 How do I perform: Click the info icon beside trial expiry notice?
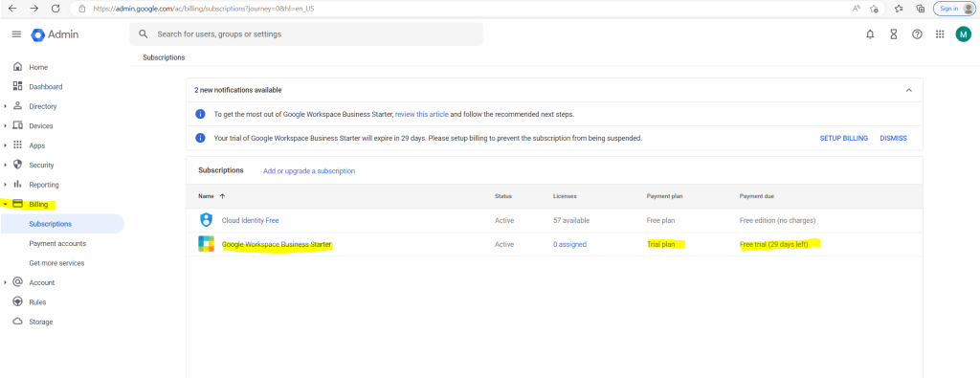click(200, 138)
